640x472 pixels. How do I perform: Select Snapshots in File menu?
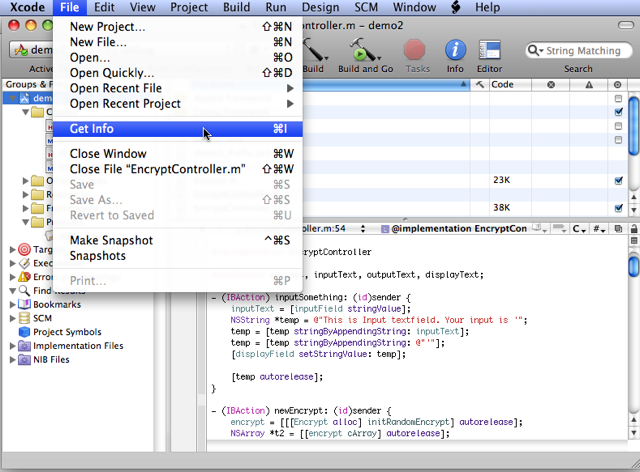pyautogui.click(x=178, y=256)
